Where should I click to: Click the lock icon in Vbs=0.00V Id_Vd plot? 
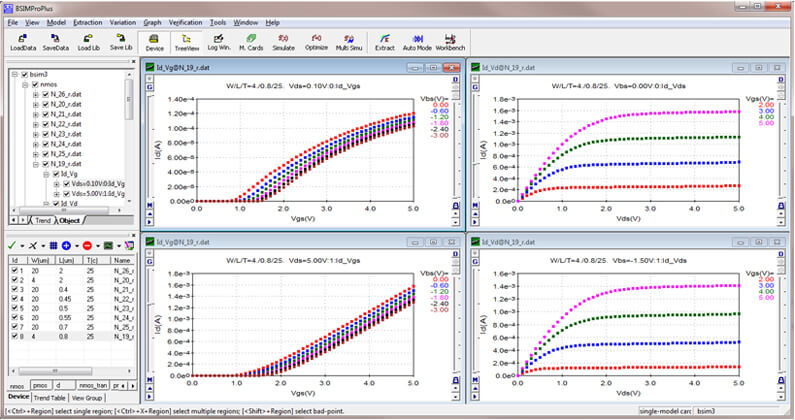(781, 206)
